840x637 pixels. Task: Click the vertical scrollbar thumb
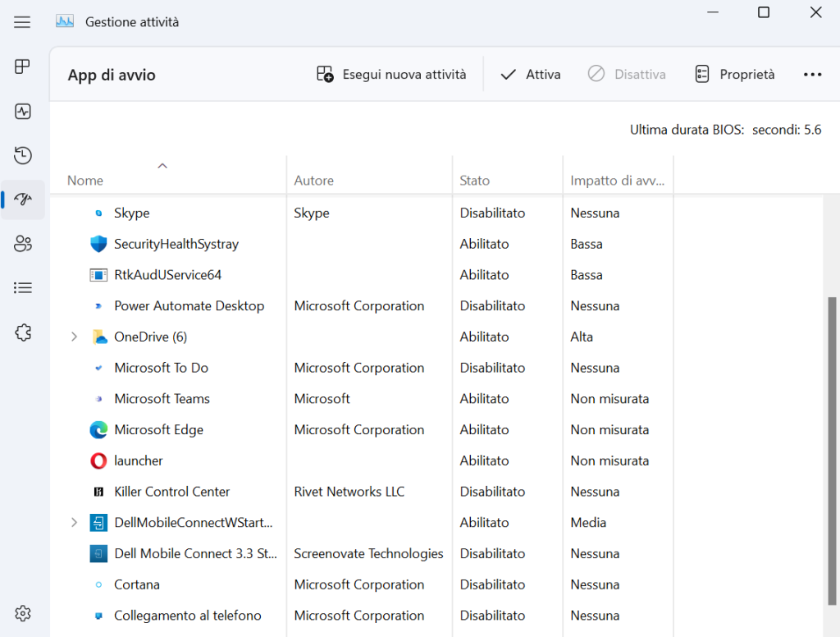click(832, 451)
